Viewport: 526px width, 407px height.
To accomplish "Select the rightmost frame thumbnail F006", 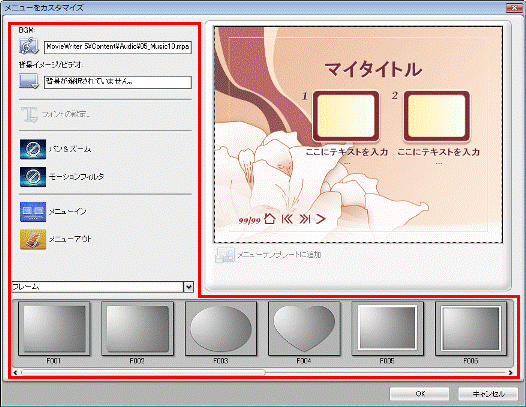I will pos(471,328).
